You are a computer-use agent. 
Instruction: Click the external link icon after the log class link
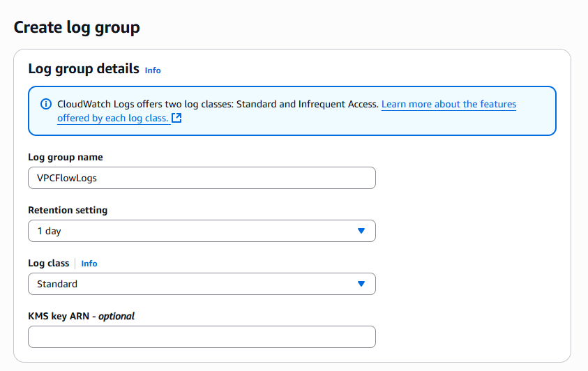[176, 118]
